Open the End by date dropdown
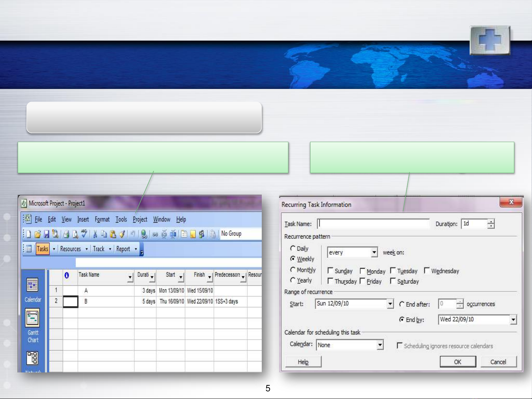 click(x=514, y=320)
